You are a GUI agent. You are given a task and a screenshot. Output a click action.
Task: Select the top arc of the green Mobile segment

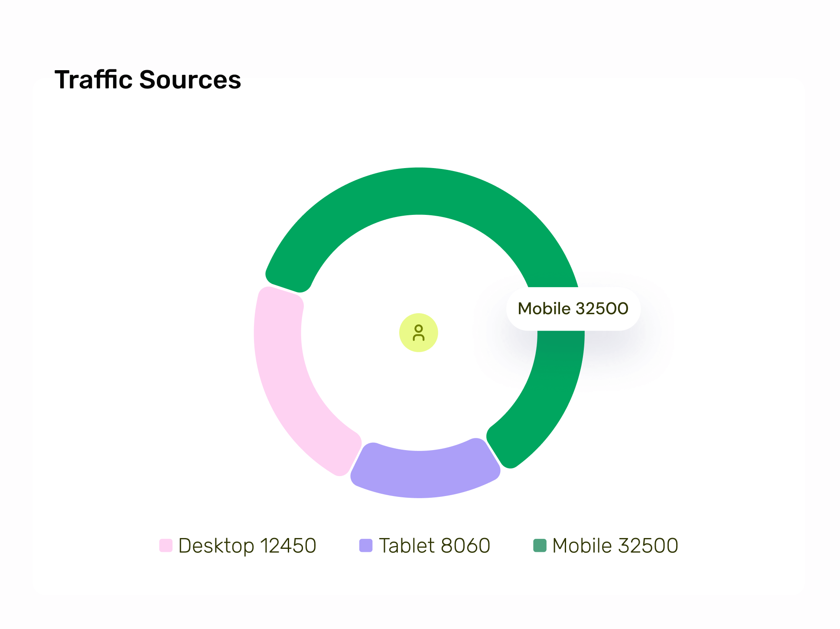click(419, 191)
